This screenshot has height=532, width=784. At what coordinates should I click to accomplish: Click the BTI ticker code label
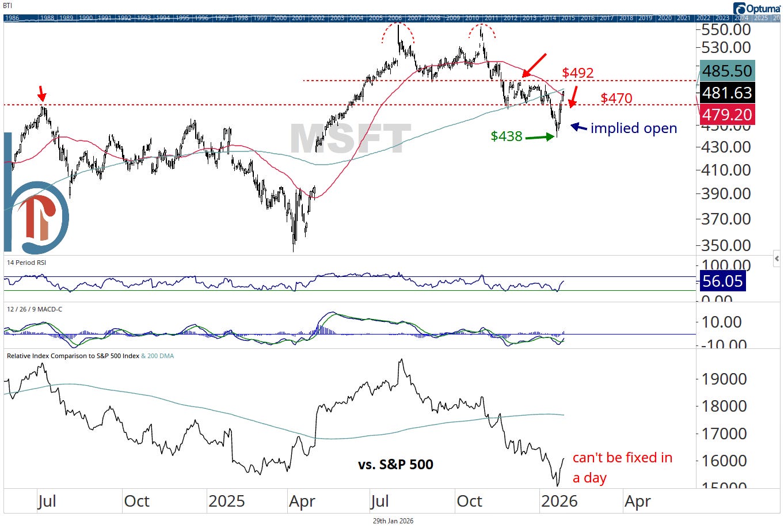pyautogui.click(x=7, y=6)
